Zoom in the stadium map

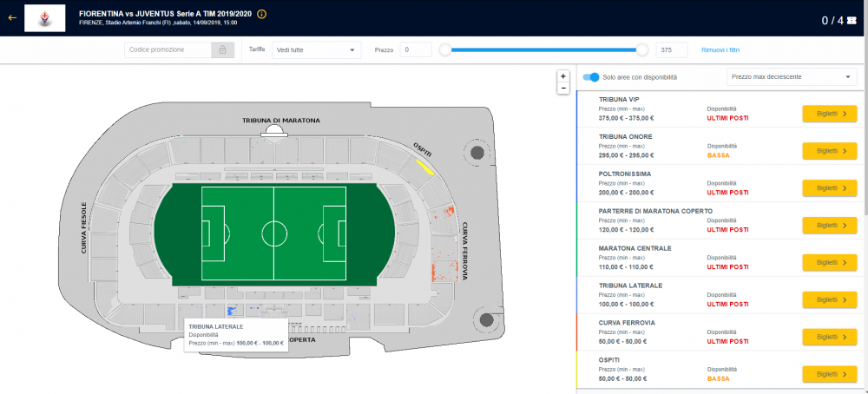(x=563, y=76)
